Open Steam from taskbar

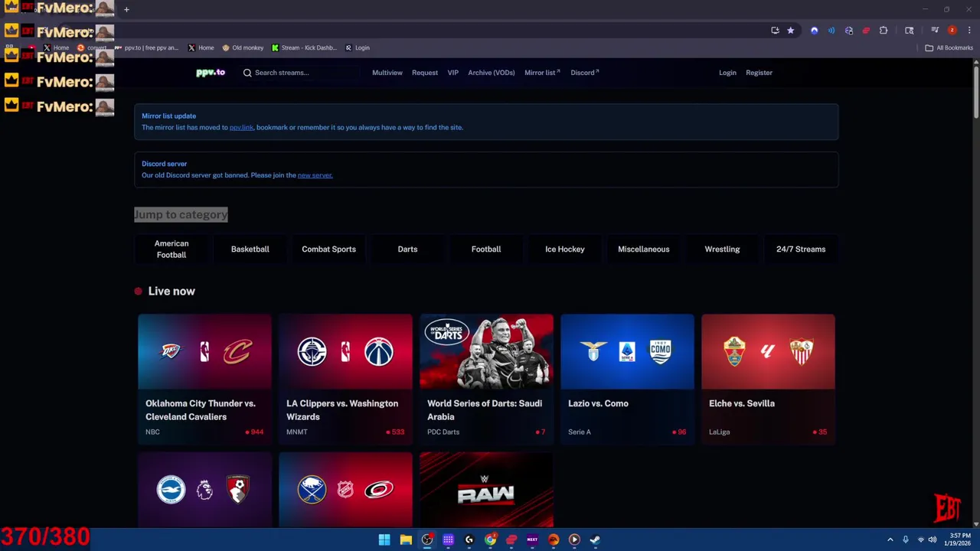595,540
